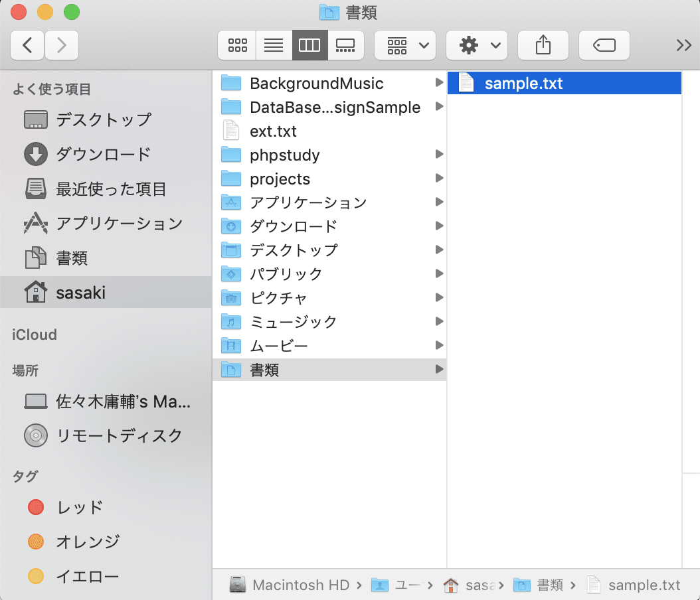Expand phpstudy via its arrow

coord(439,154)
